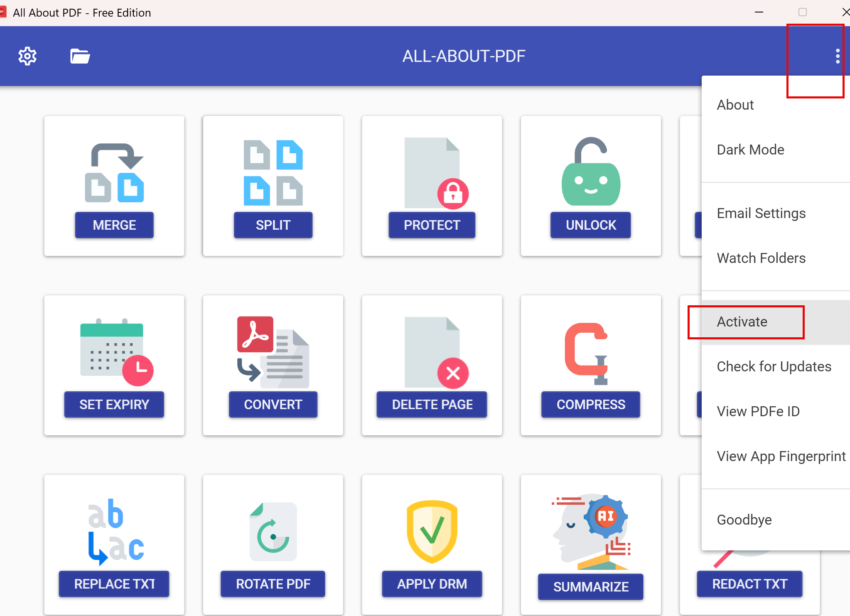The width and height of the screenshot is (850, 616).
Task: Open Email Settings menu entry
Action: (x=761, y=213)
